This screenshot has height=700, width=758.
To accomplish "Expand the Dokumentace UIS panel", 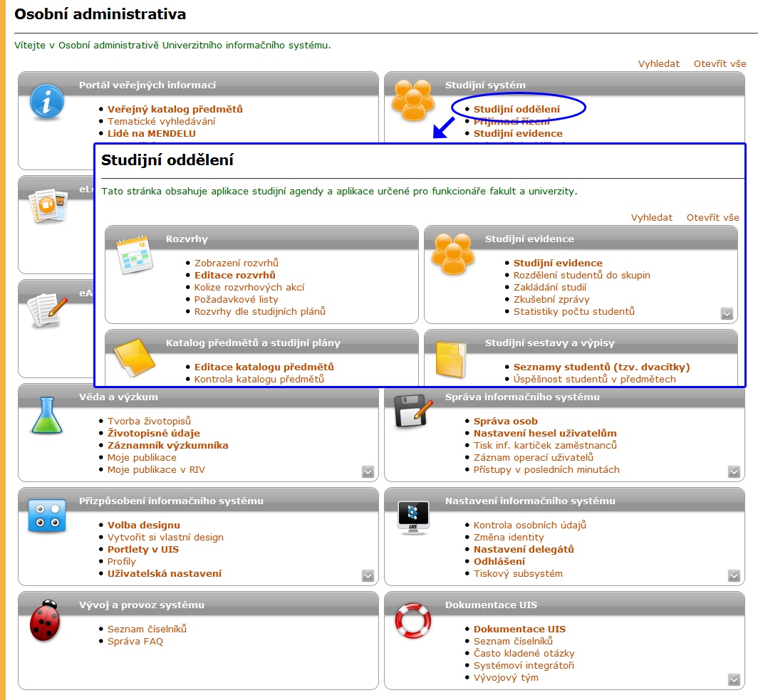I will point(734,680).
